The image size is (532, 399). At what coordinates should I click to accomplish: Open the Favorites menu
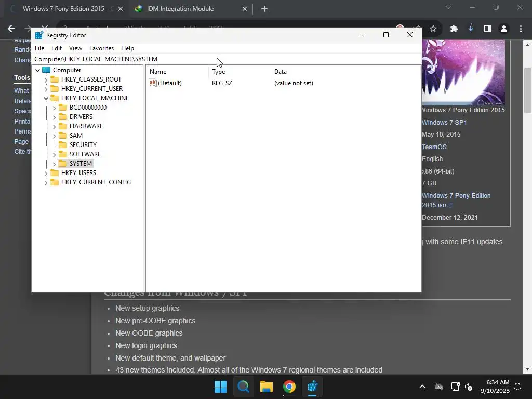(x=101, y=48)
